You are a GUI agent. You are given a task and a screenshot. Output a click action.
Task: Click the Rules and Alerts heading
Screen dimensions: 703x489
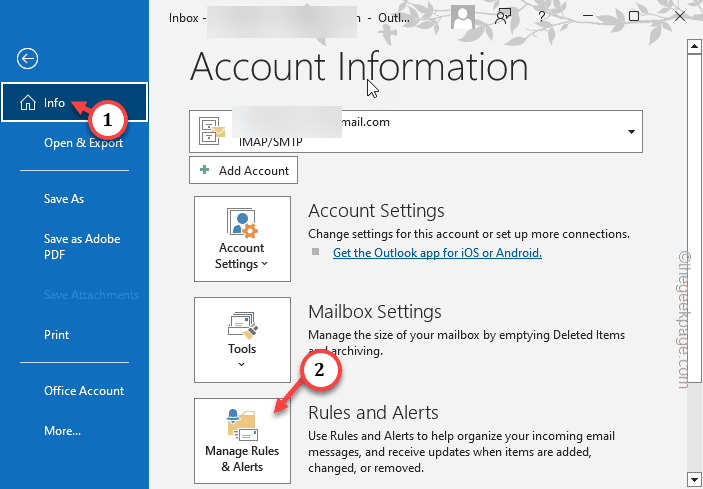click(373, 413)
